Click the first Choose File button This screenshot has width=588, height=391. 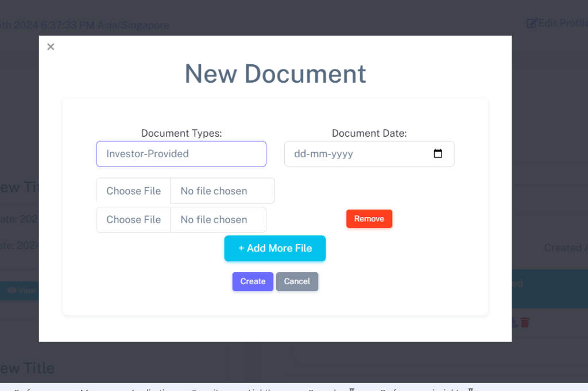133,191
